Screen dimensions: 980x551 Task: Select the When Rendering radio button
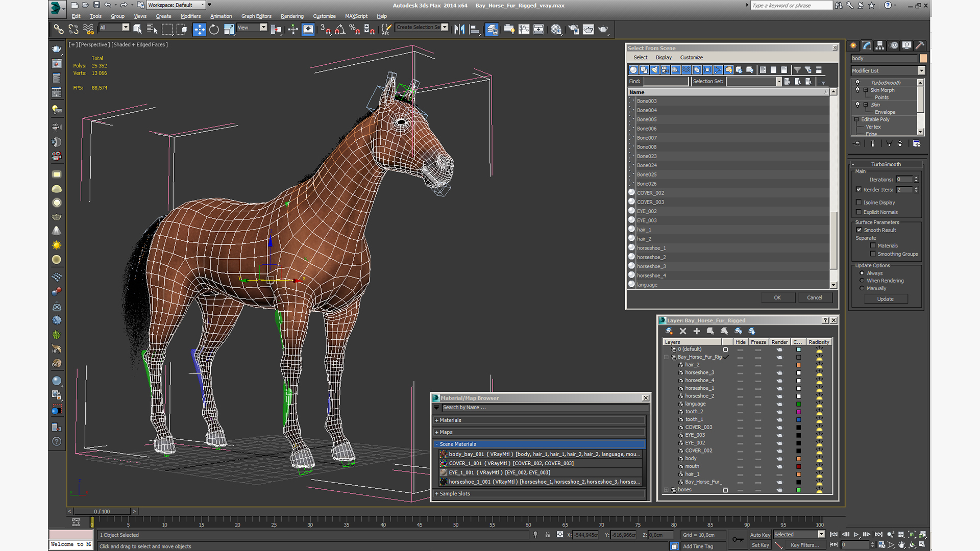click(x=862, y=281)
